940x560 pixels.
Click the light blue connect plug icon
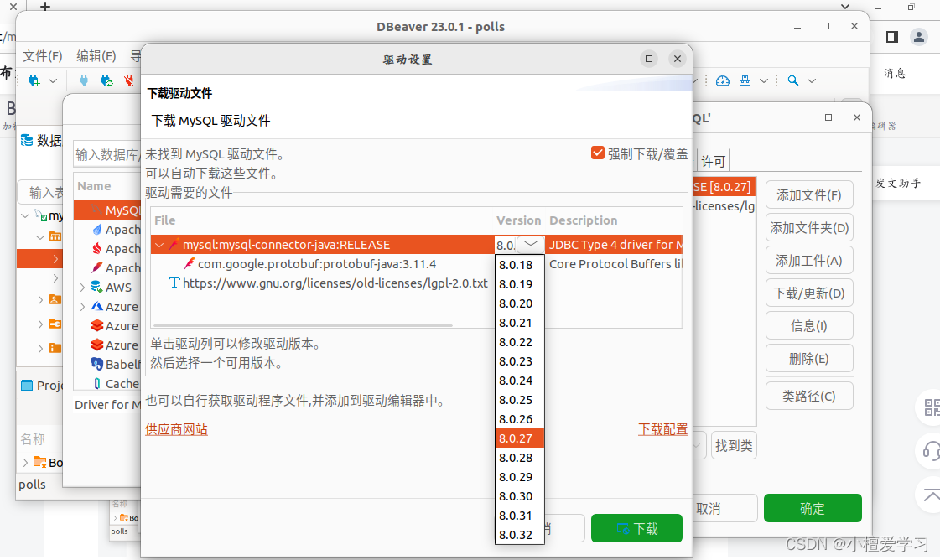[84, 80]
